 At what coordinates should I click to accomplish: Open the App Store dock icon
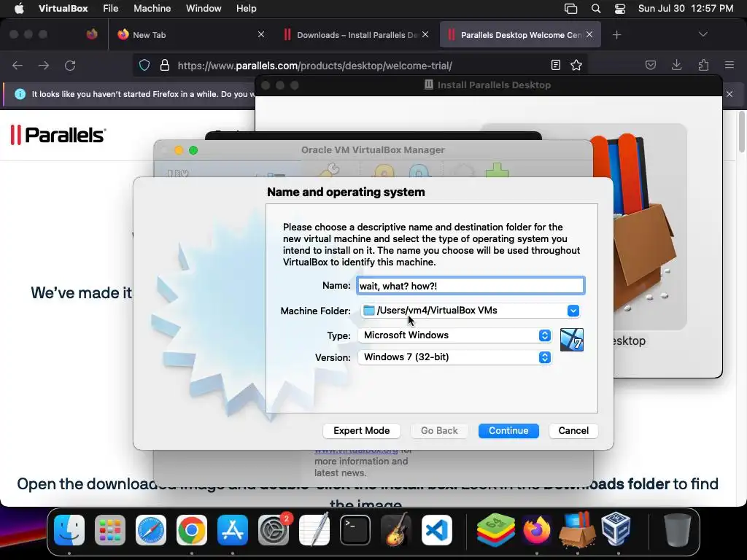(233, 530)
